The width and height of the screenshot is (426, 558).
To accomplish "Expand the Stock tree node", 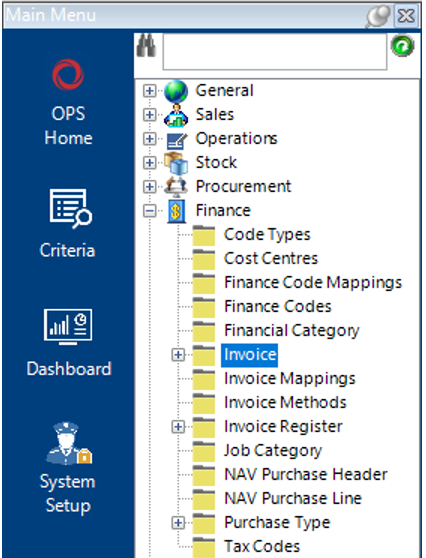I will [x=149, y=163].
